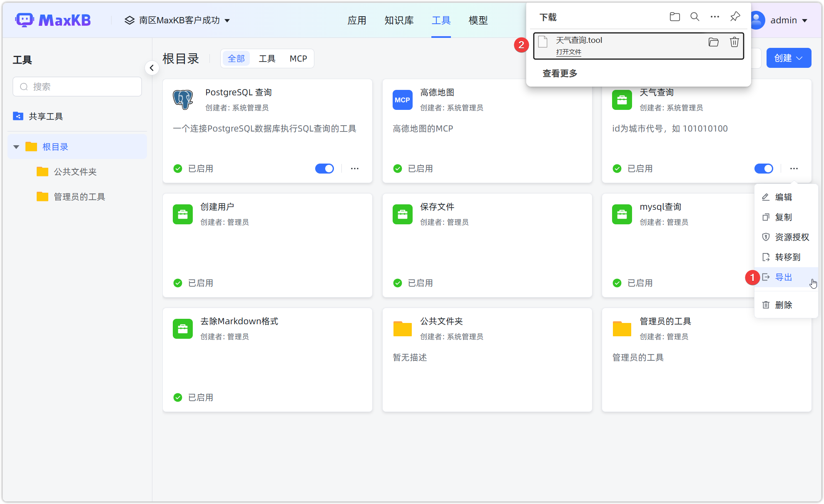Open containing folder of 天气查询.tool

(x=713, y=42)
